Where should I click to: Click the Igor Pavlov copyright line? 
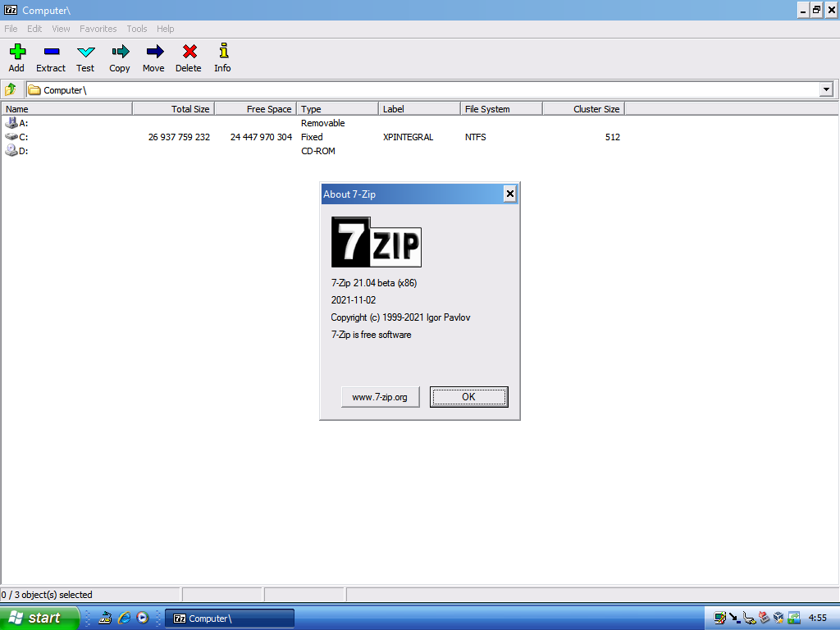(x=400, y=317)
